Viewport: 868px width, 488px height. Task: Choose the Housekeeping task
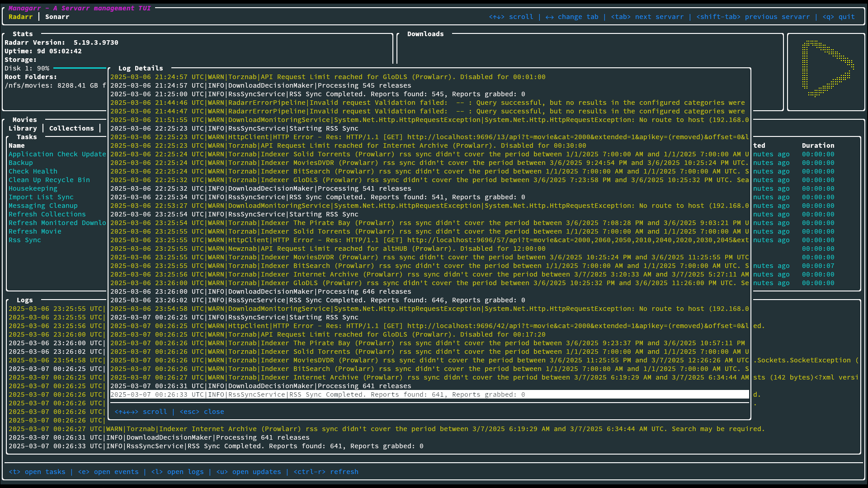[33, 188]
